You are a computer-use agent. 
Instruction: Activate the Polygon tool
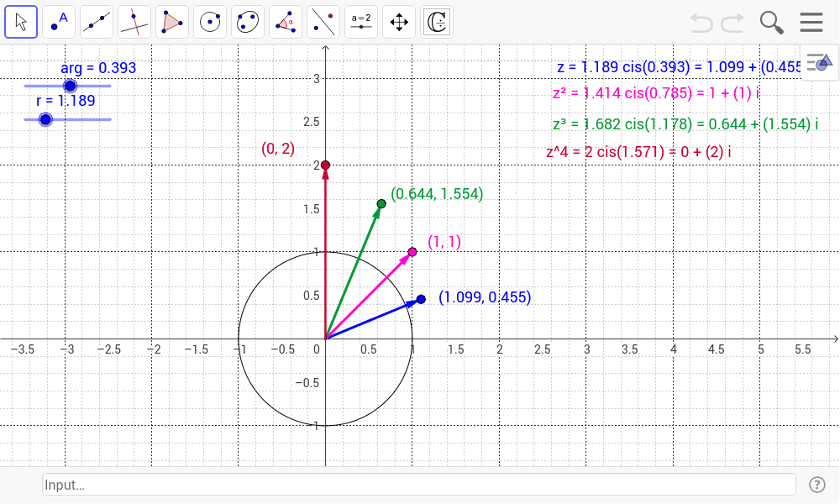tap(172, 22)
